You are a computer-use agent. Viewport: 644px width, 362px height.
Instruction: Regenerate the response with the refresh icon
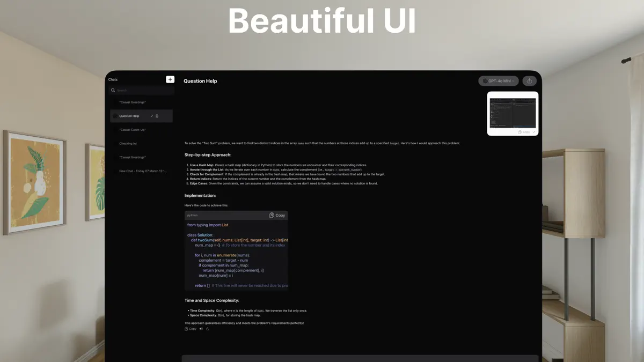[x=208, y=329]
